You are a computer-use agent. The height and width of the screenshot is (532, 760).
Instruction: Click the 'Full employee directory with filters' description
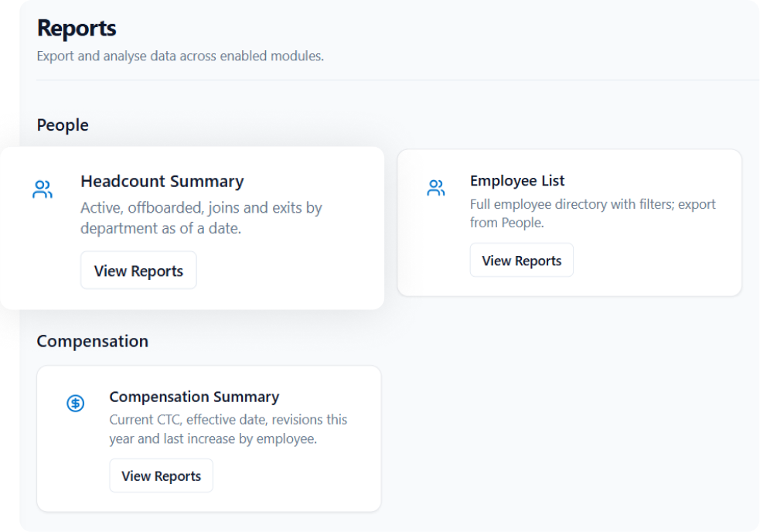pos(593,213)
